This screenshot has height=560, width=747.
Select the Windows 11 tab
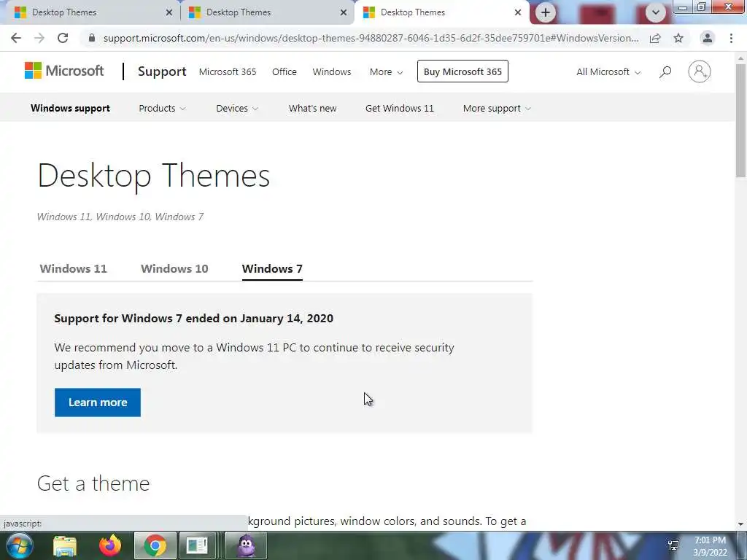pyautogui.click(x=74, y=268)
